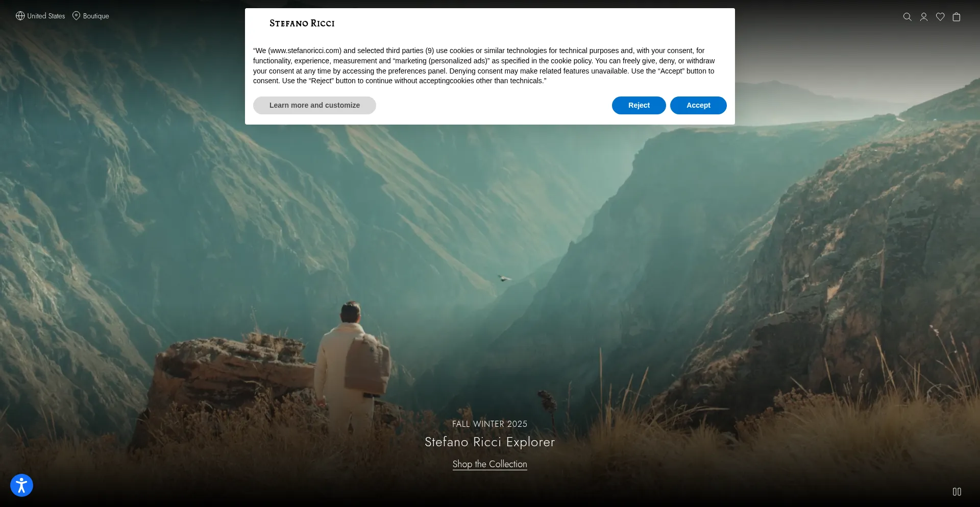Click the location pin icon
980x507 pixels.
tap(76, 16)
